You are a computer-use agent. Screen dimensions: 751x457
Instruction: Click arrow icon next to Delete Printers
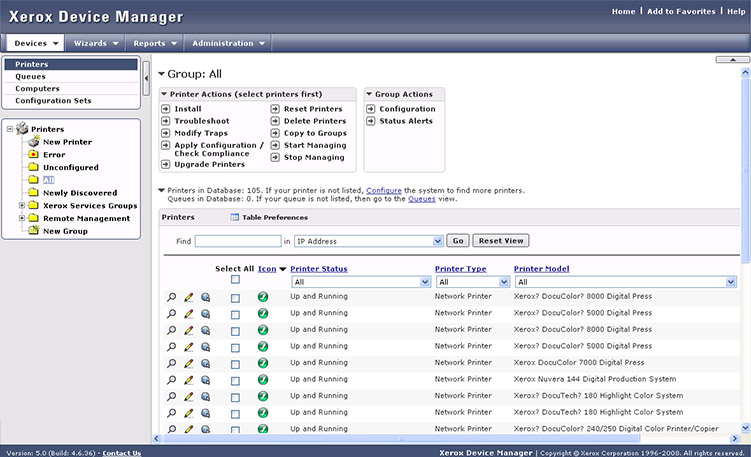click(275, 121)
